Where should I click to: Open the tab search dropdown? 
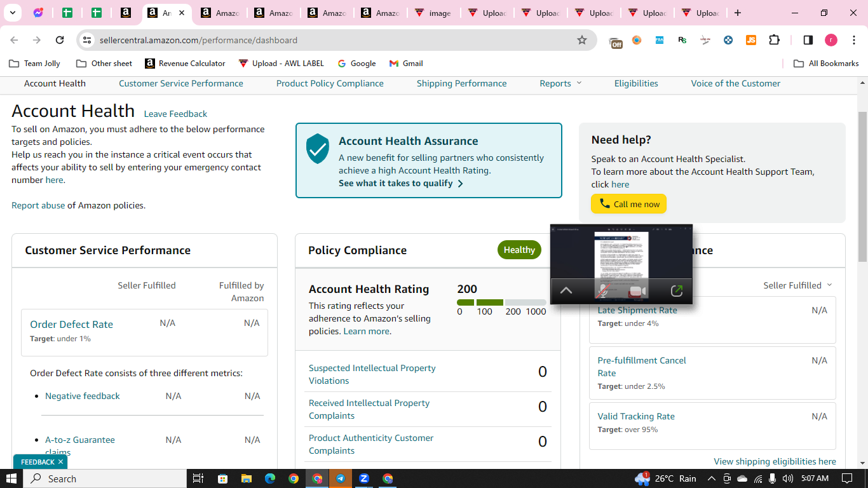pyautogui.click(x=12, y=13)
